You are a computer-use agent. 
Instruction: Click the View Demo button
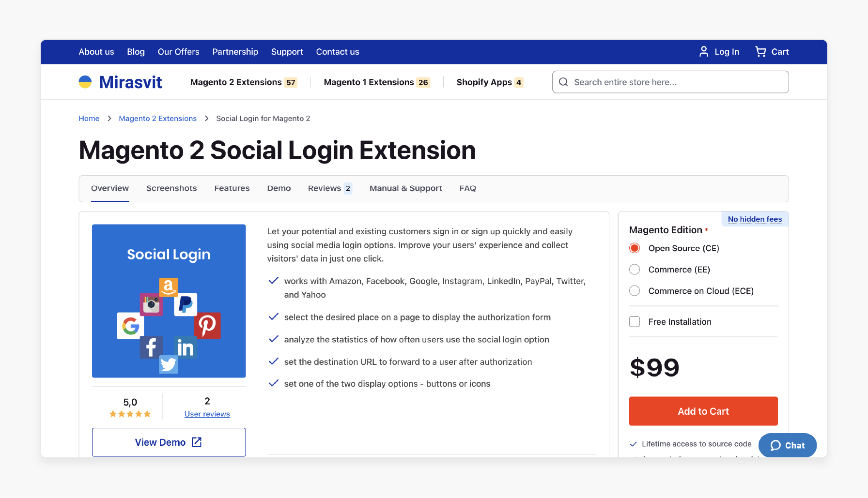pos(169,442)
